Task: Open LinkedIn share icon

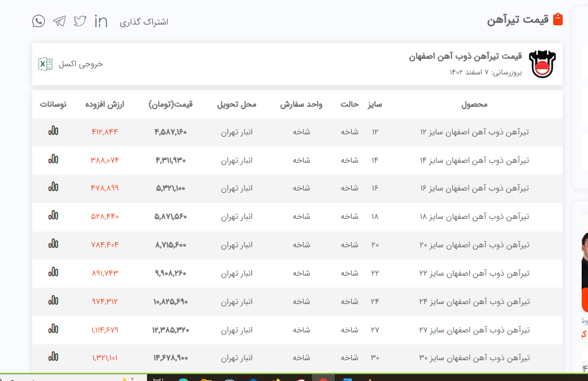Action: pos(100,21)
